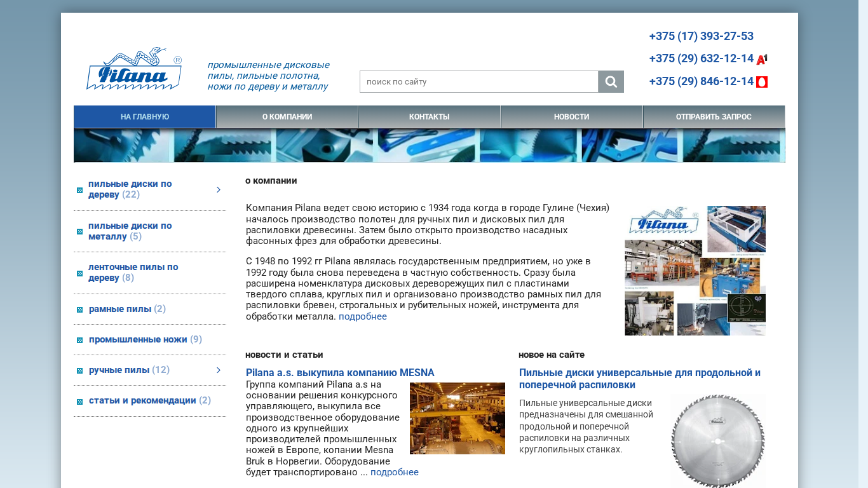Viewport: 868px width, 488px height.
Task: Go to НА ГЛАВНУЮ menu tab
Action: [x=145, y=117]
